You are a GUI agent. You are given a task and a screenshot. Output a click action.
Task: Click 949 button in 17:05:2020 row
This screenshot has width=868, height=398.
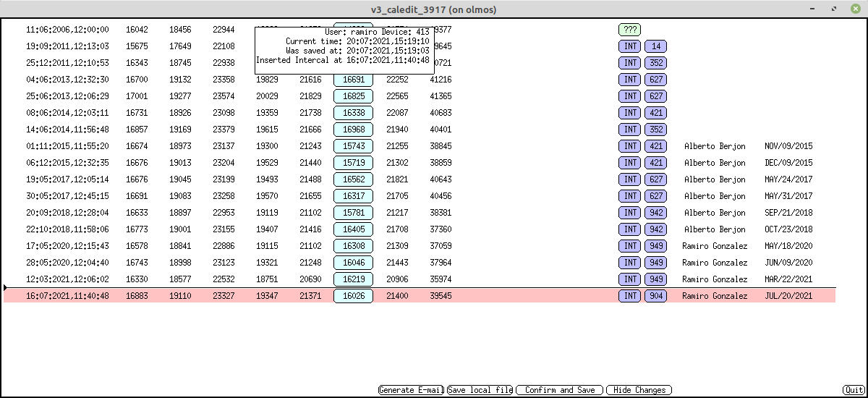coord(656,246)
